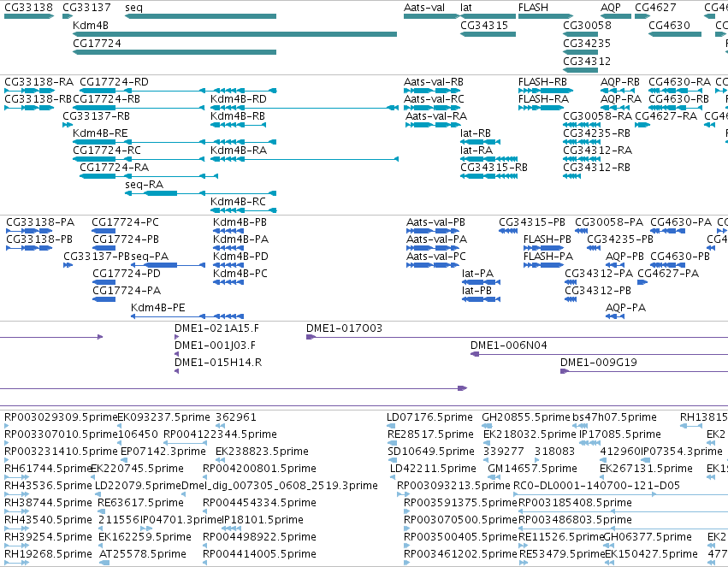Screen dimensions: 728x567
Task: Select the CG4627-PA protein label
Action: coord(668,274)
